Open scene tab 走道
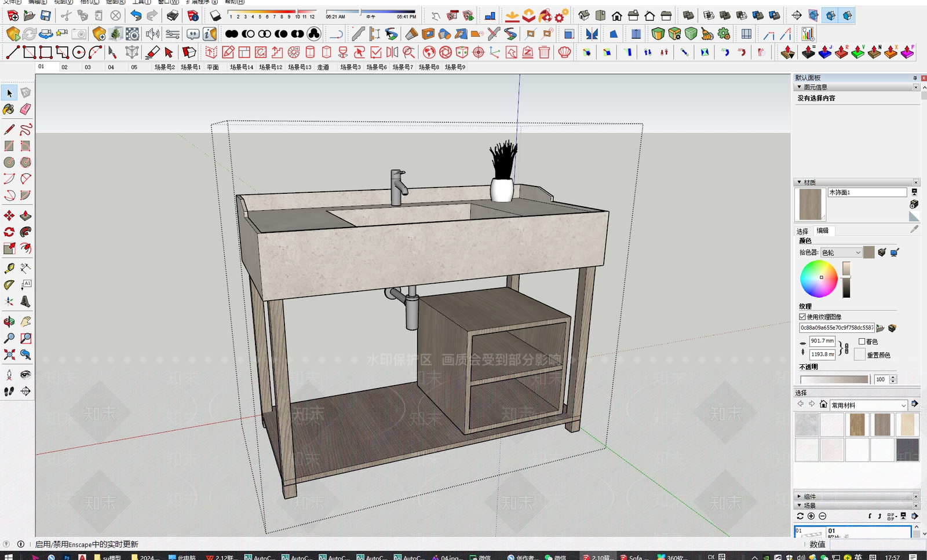This screenshot has height=560, width=927. (323, 67)
